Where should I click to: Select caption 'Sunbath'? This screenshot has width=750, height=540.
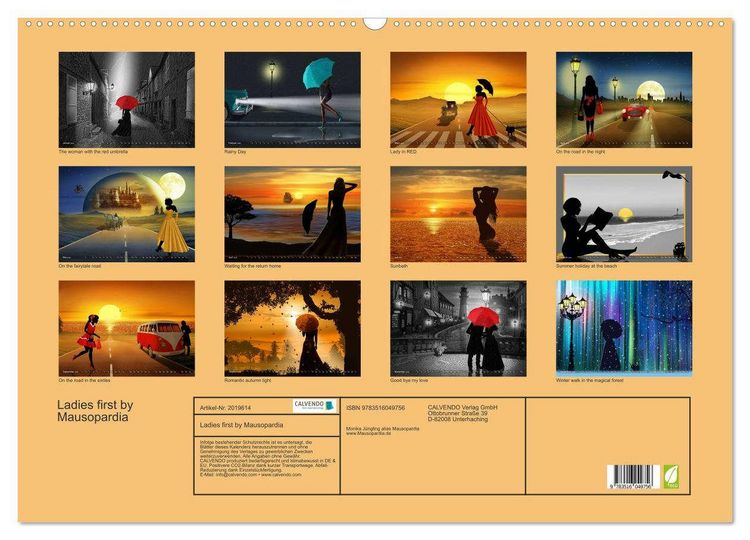(399, 266)
